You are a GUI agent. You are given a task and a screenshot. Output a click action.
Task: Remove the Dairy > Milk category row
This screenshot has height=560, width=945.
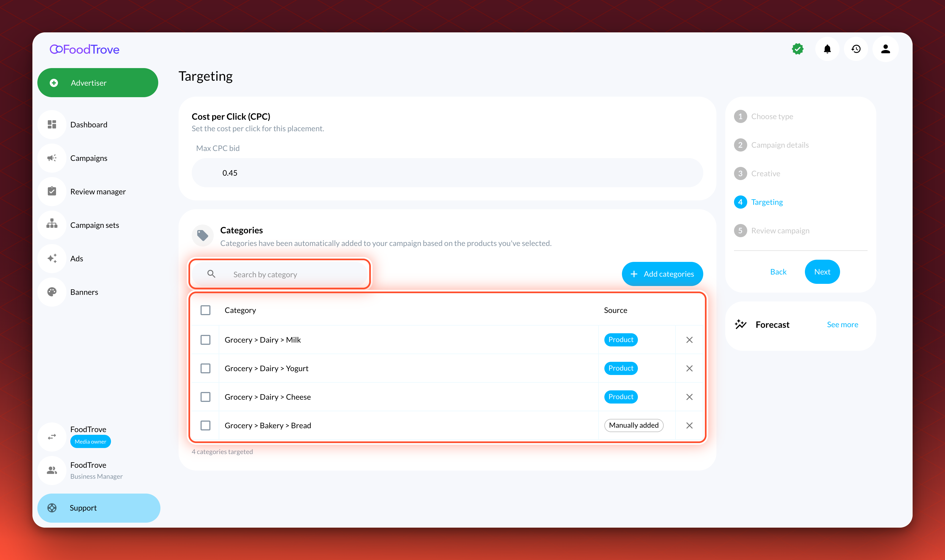(x=690, y=340)
